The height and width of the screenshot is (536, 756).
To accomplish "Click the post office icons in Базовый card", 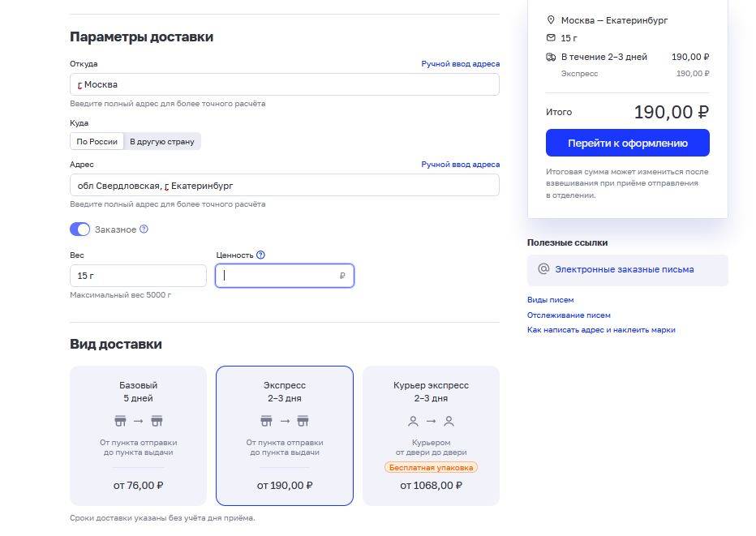I will click(x=138, y=421).
